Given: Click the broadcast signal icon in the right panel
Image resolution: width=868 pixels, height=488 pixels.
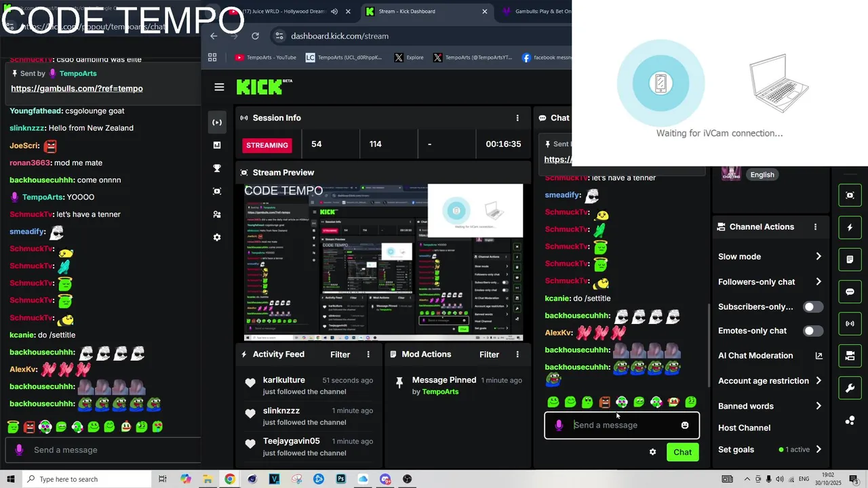Looking at the screenshot, I should pyautogui.click(x=850, y=323).
